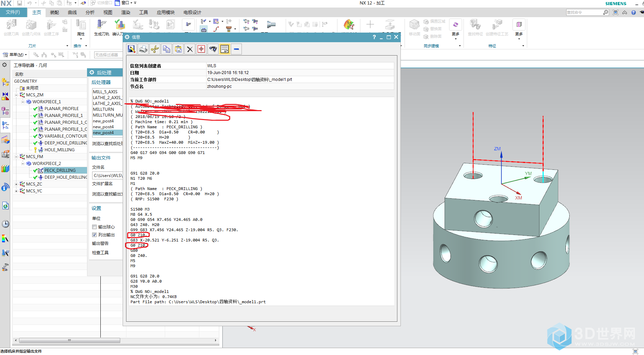The width and height of the screenshot is (644, 355).
Task: Toggle the 输出球心 checkbox
Action: [94, 227]
